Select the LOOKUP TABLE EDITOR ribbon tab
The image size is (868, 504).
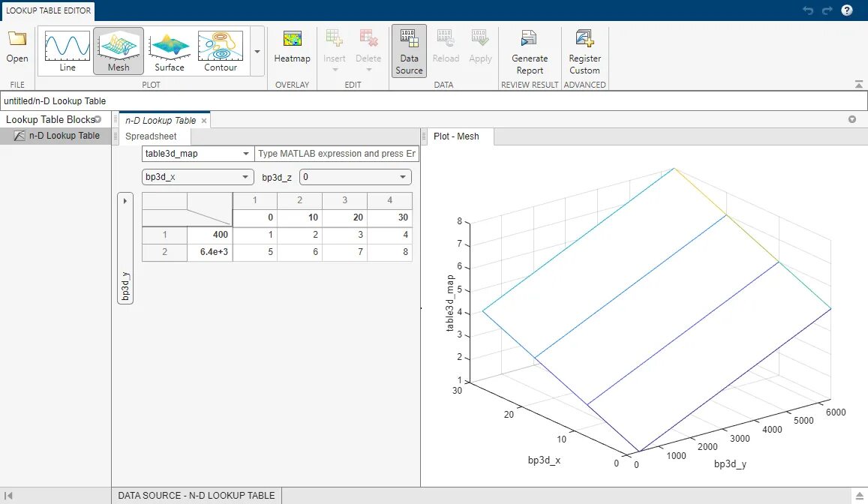(x=48, y=10)
